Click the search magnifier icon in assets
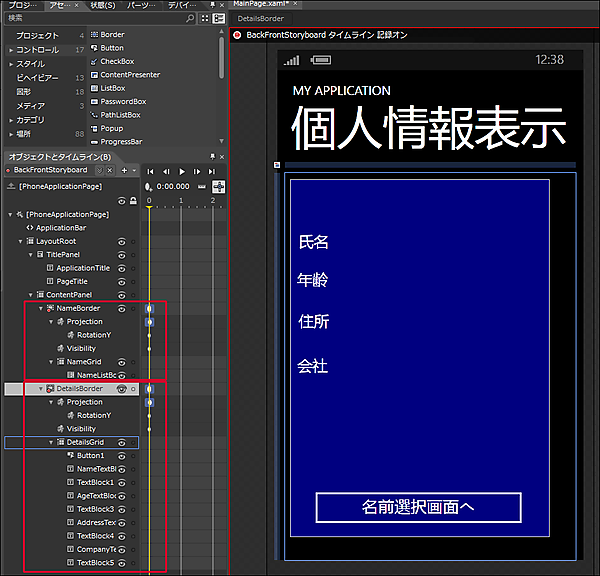Viewport: 600px width, 576px height. click(x=191, y=18)
